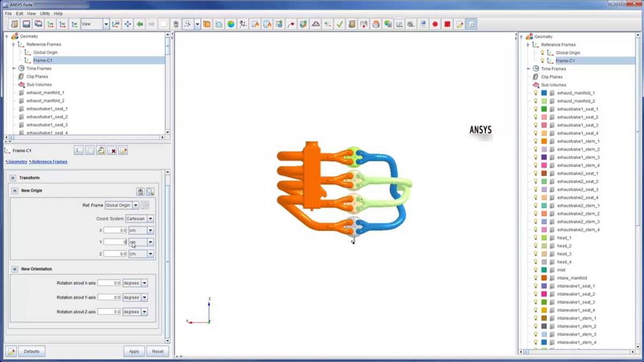The width and height of the screenshot is (644, 362).
Task: Open the X unit cm dropdown
Action: pos(150,231)
